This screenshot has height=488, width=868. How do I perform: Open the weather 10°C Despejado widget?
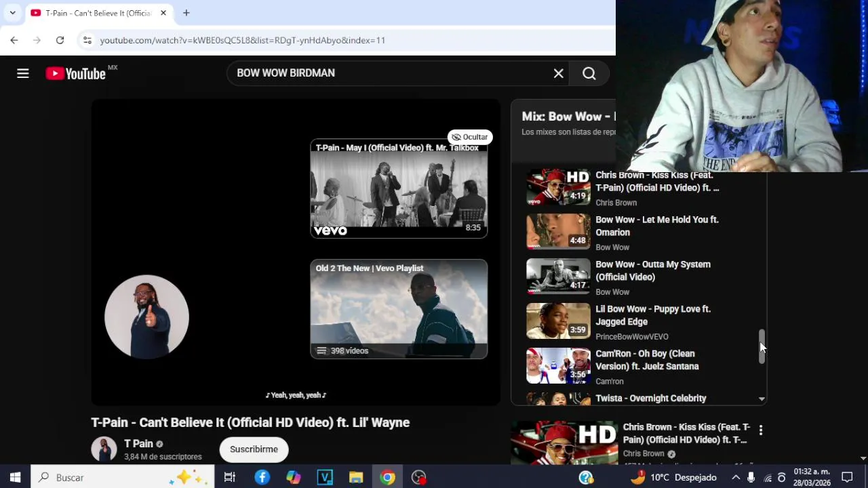point(673,477)
